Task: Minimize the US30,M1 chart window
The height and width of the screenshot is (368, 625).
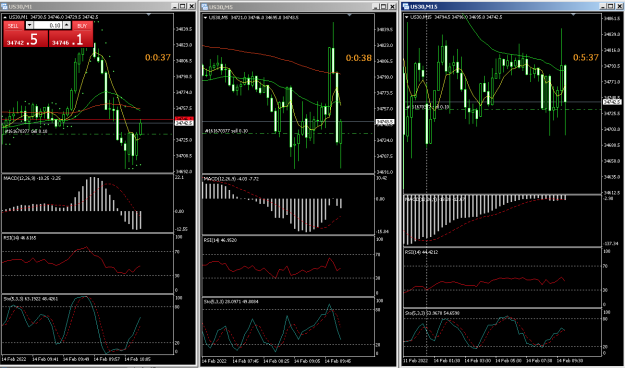Action: (x=175, y=6)
